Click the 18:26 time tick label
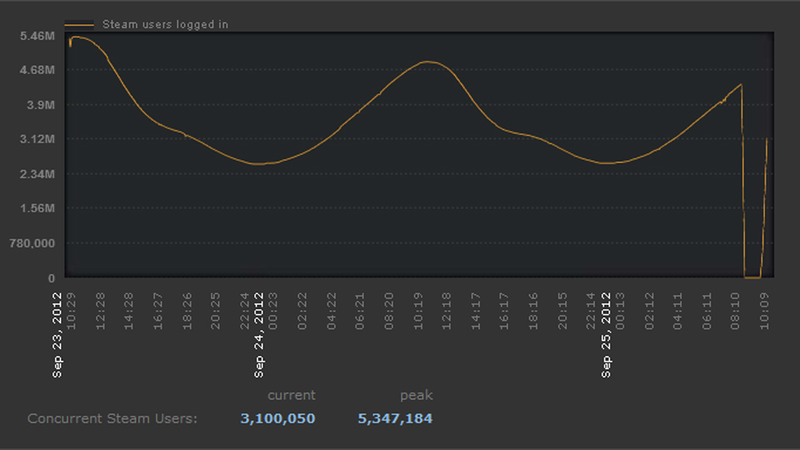The width and height of the screenshot is (800, 450). [187, 311]
